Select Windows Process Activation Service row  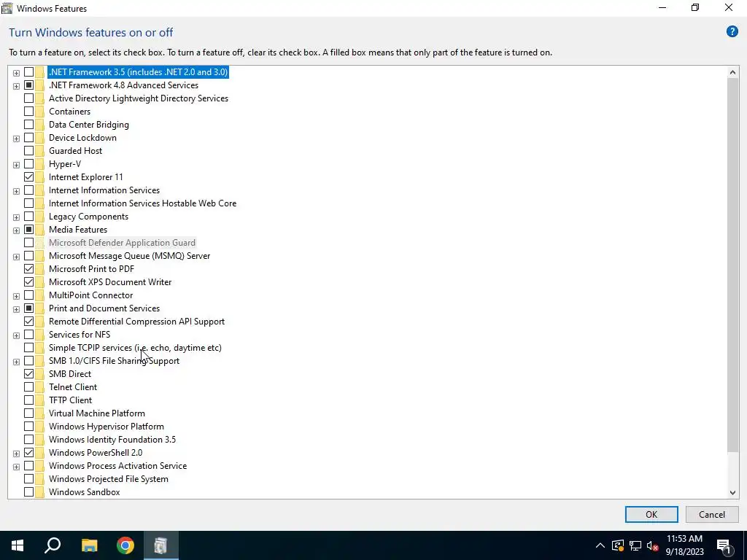117,466
